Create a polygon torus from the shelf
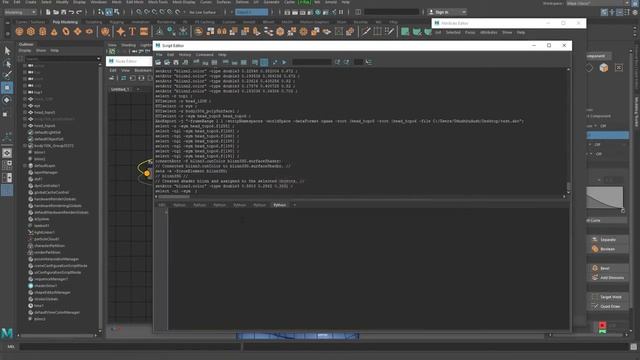The image size is (640, 360). tap(66, 31)
